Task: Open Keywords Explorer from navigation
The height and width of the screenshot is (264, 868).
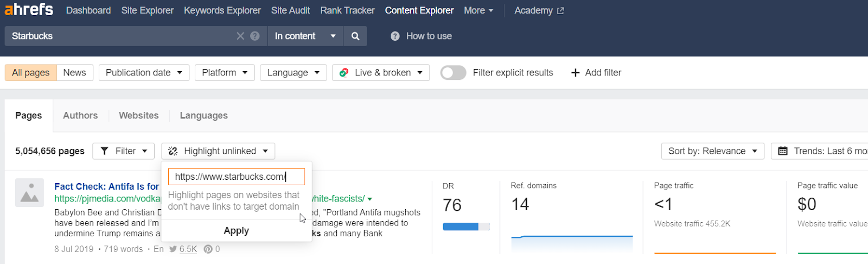Action: tap(222, 10)
